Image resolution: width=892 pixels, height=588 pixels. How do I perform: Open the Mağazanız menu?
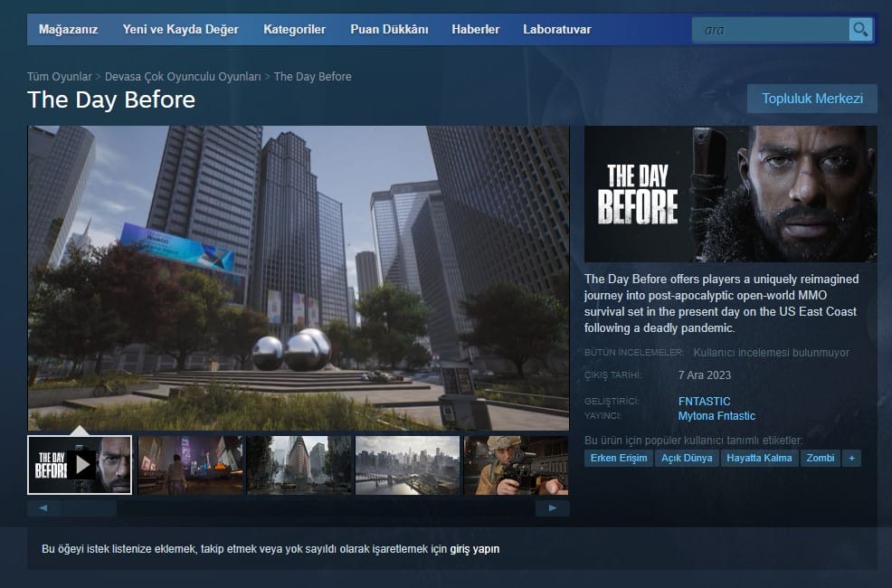click(x=68, y=29)
